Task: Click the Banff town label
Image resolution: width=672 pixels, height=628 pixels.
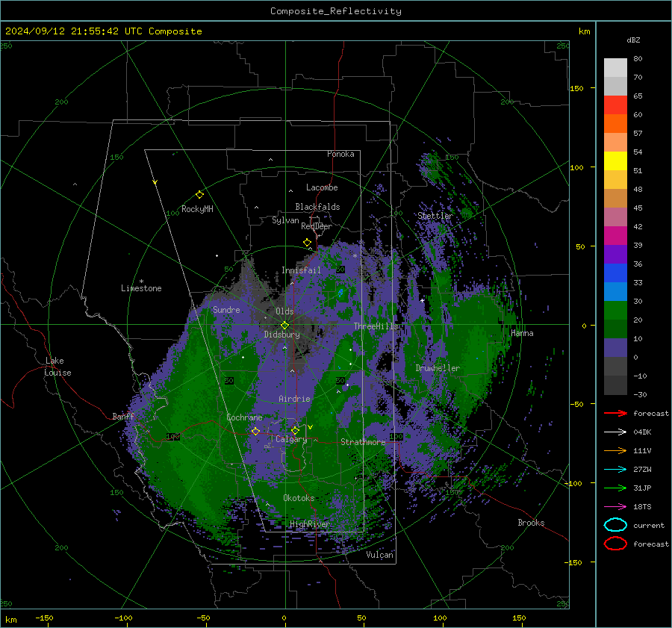Action: tap(123, 416)
